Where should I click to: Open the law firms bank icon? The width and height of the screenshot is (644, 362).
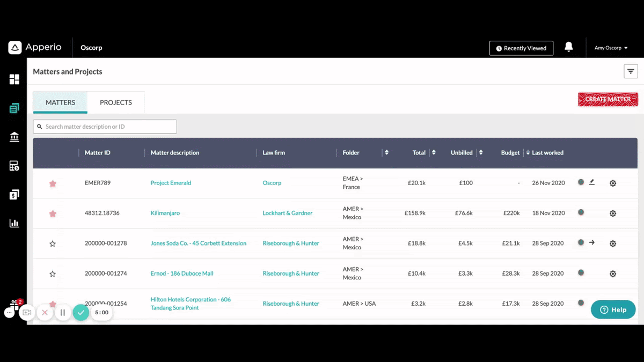point(14,137)
